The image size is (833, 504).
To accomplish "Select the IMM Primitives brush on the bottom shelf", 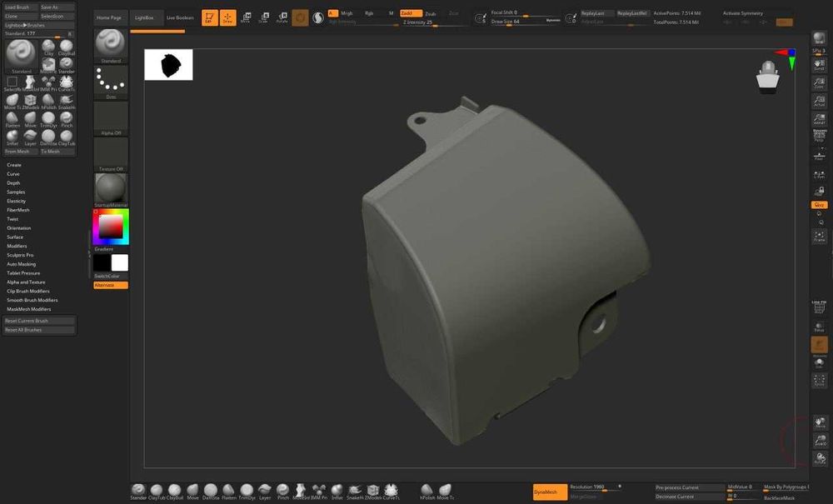I will click(319, 492).
